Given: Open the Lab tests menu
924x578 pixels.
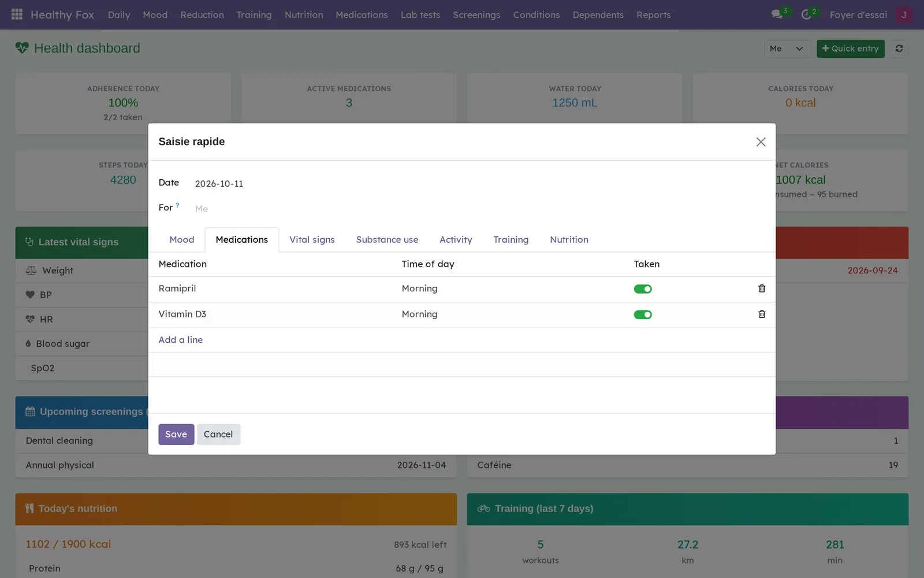Looking at the screenshot, I should point(420,15).
